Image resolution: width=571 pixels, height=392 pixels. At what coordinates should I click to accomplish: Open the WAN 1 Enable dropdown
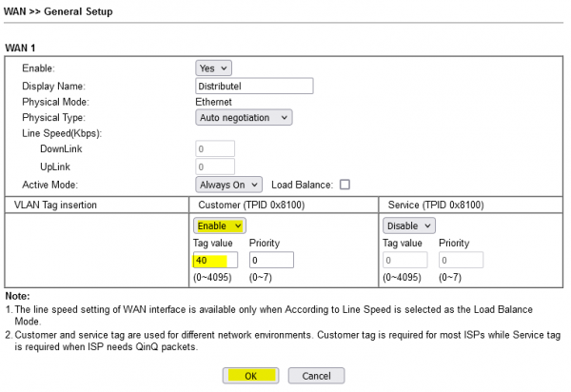click(213, 69)
